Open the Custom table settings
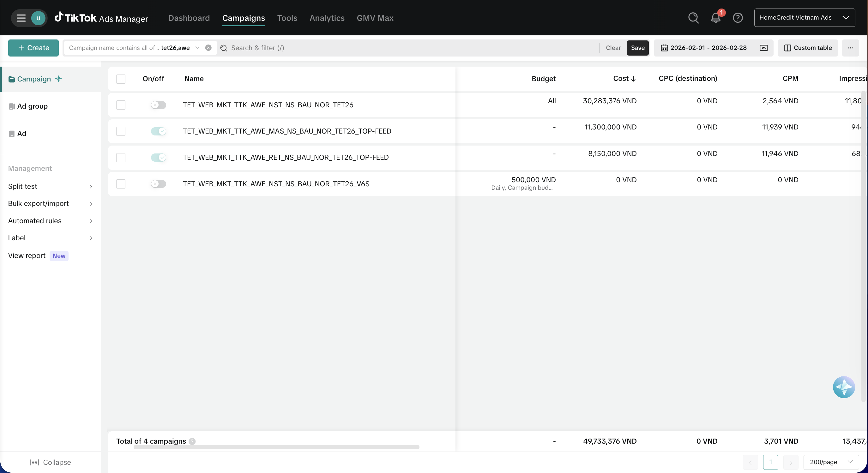Viewport: 868px width, 473px height. coord(808,48)
